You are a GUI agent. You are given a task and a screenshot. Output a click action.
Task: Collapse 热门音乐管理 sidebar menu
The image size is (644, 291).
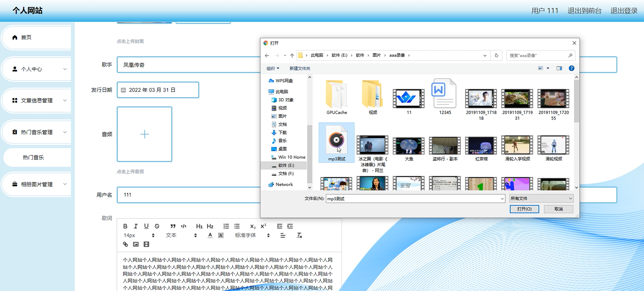tap(37, 132)
